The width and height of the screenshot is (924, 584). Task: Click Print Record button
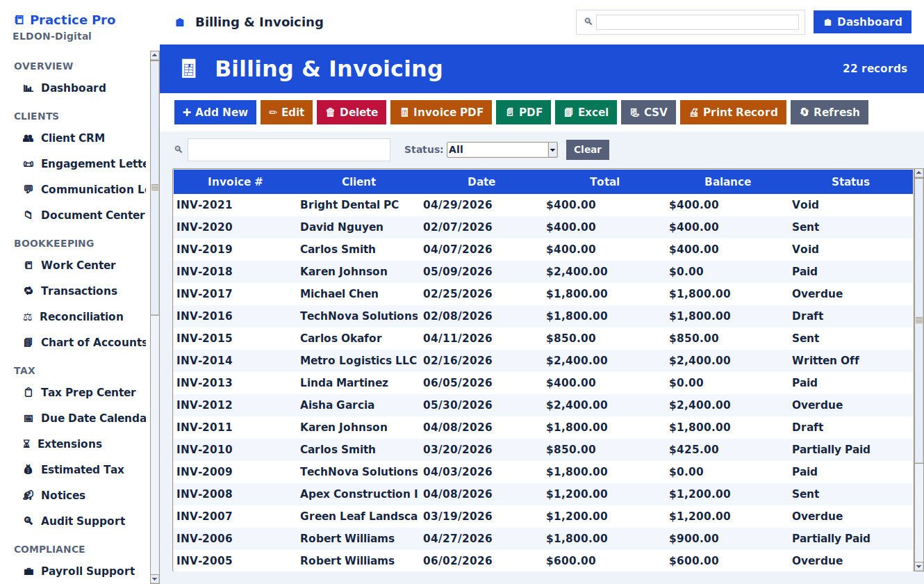point(733,113)
